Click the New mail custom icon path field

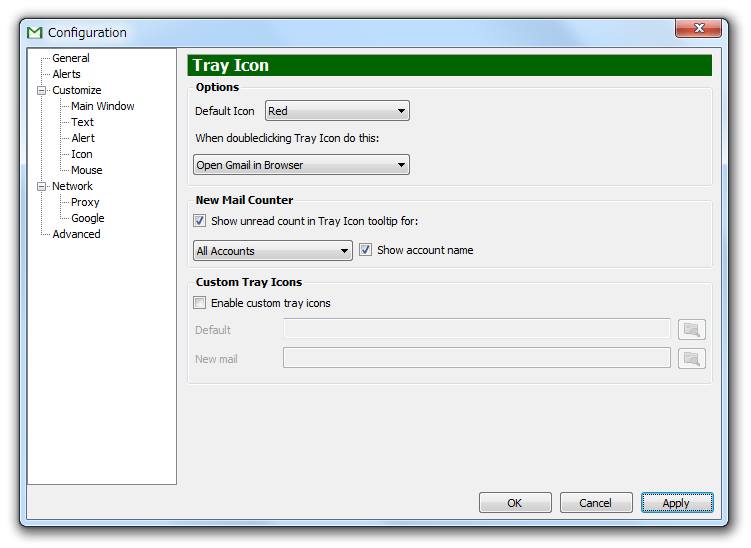(477, 358)
